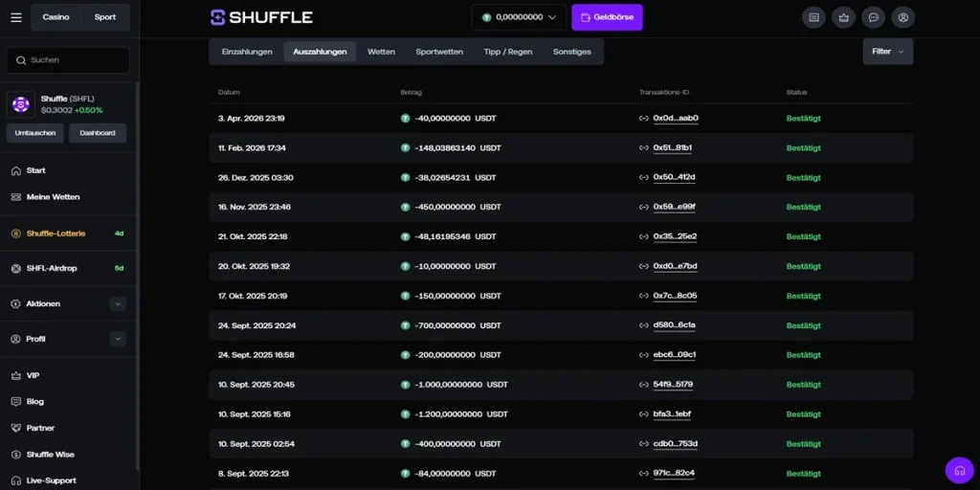Click the Start home icon
Image resolution: width=980 pixels, height=490 pixels.
pos(16,170)
